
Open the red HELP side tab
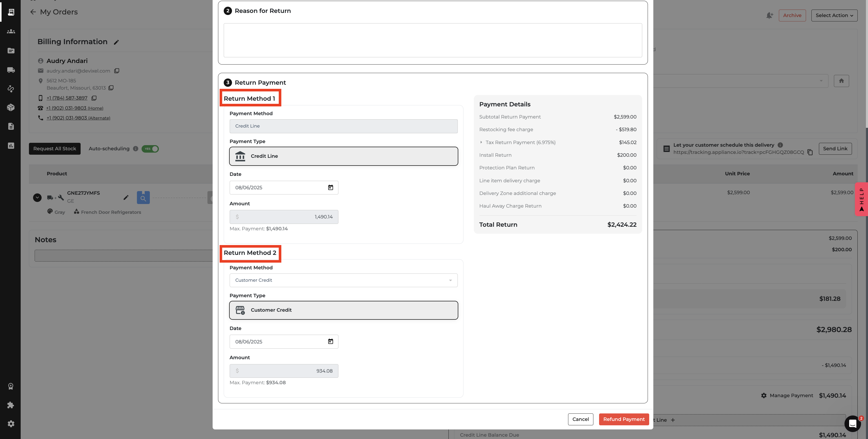[x=861, y=199]
